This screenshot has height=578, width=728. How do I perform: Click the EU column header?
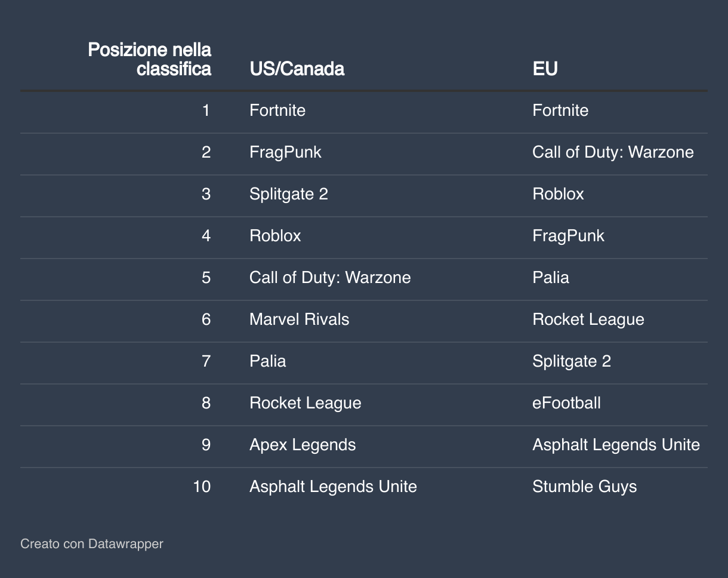(x=545, y=69)
